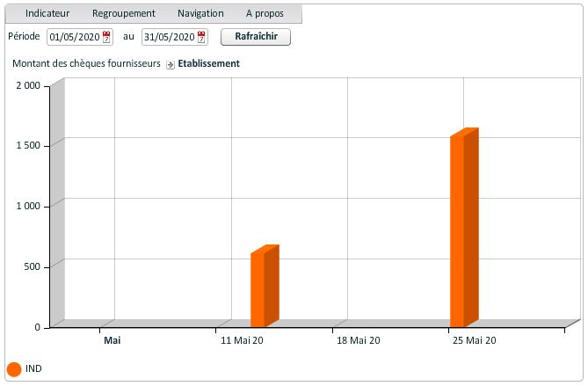This screenshot has width=588, height=386.
Task: Click the Rafraîchir button
Action: click(256, 37)
